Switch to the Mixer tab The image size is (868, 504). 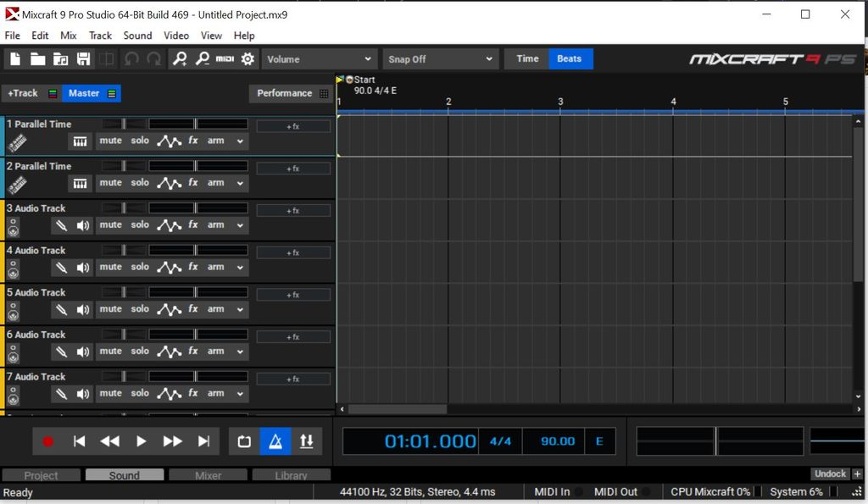tap(209, 475)
